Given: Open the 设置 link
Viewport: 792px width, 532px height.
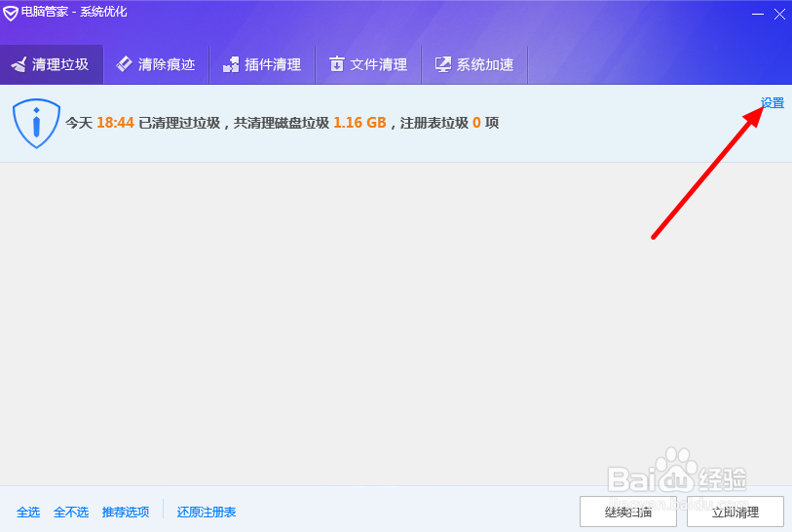Looking at the screenshot, I should click(x=773, y=103).
